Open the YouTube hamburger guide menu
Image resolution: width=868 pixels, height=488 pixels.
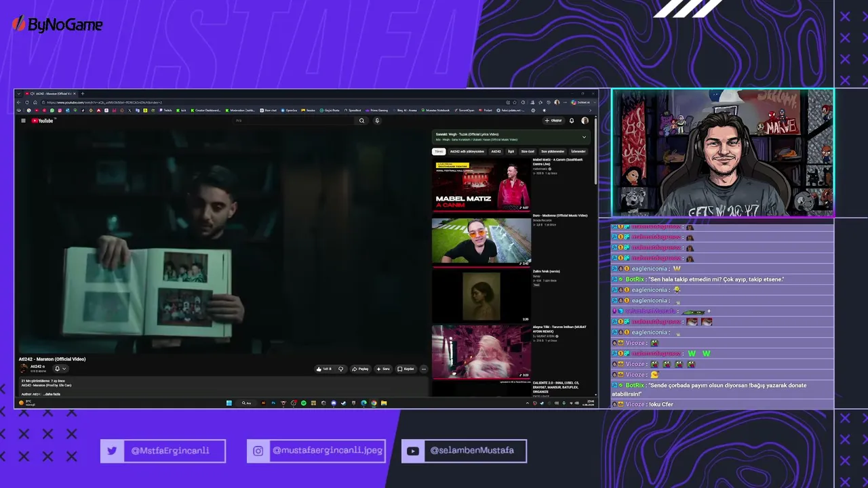23,121
